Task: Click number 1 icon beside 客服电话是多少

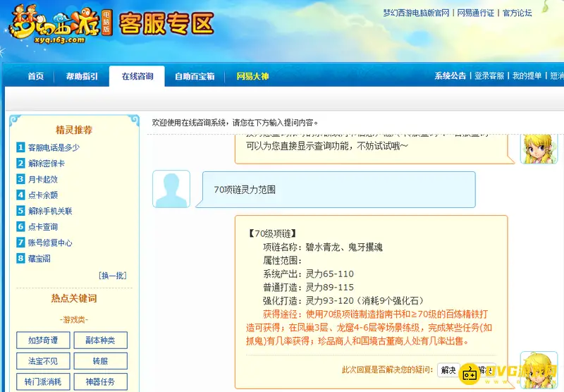Action: point(20,147)
